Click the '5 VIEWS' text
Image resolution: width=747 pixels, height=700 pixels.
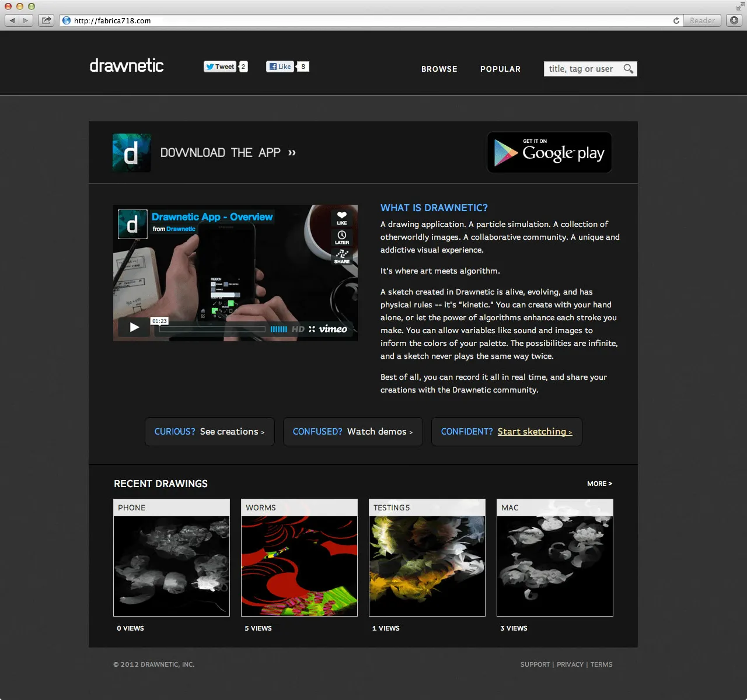click(x=258, y=628)
